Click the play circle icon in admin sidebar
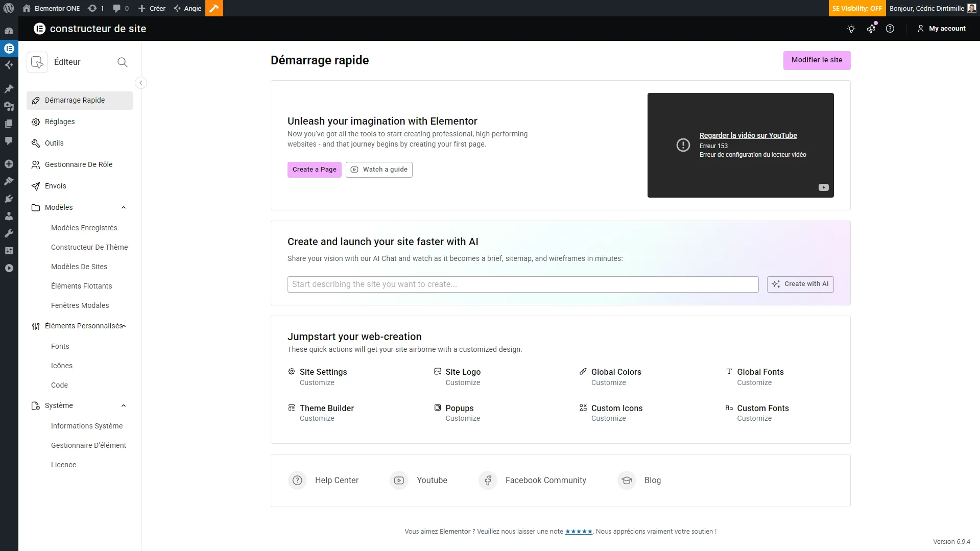The height and width of the screenshot is (551, 980). [x=9, y=268]
